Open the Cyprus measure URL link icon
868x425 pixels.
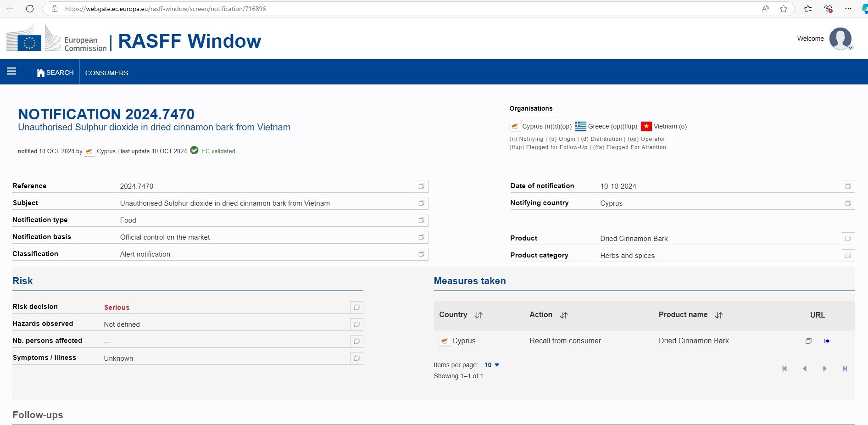(827, 341)
